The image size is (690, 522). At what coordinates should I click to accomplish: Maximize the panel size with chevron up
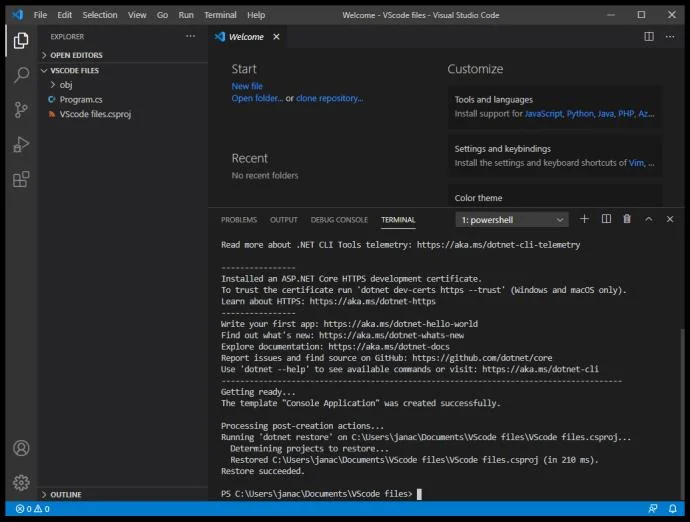tap(649, 219)
